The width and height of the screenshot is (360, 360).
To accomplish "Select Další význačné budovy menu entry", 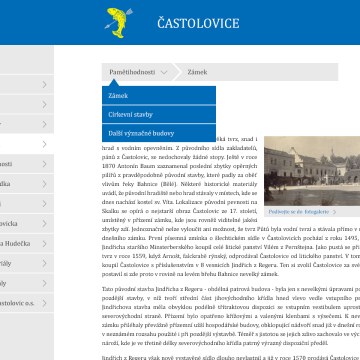I will pos(159,133).
